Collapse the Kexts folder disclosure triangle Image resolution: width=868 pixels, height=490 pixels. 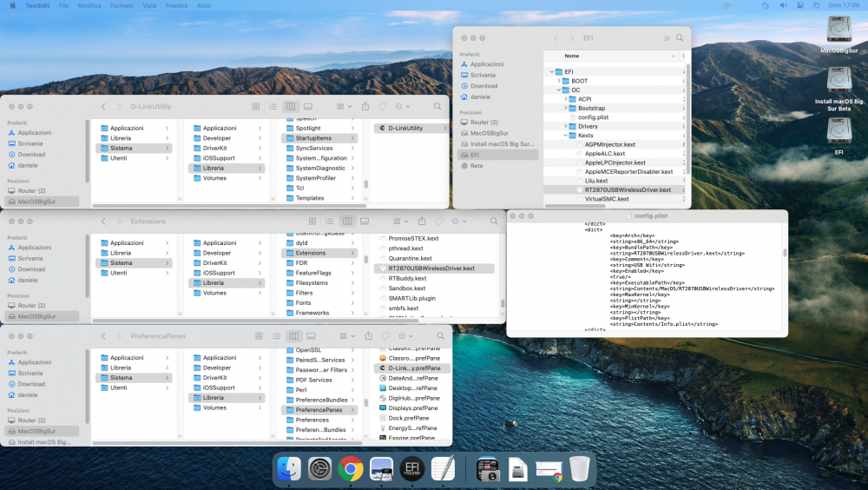tap(565, 136)
